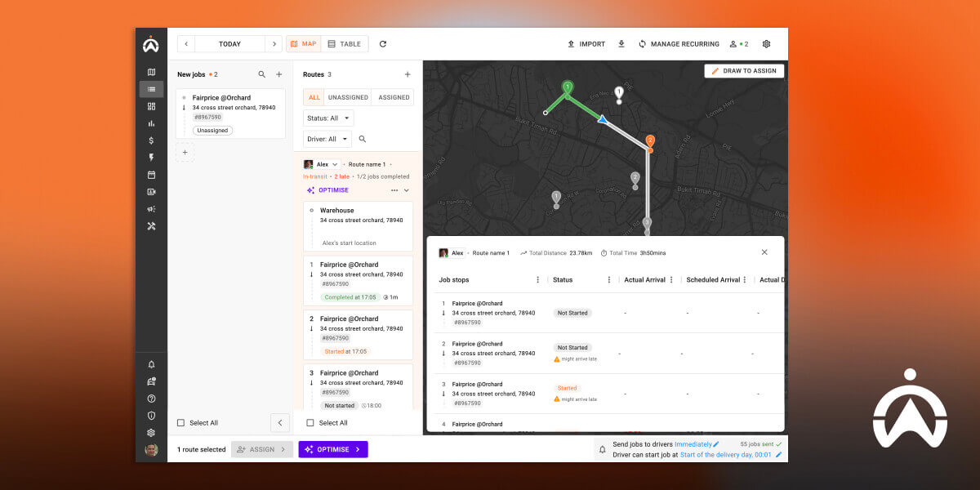Open the analytics bar chart icon
This screenshot has width=980, height=490.
pos(151,123)
